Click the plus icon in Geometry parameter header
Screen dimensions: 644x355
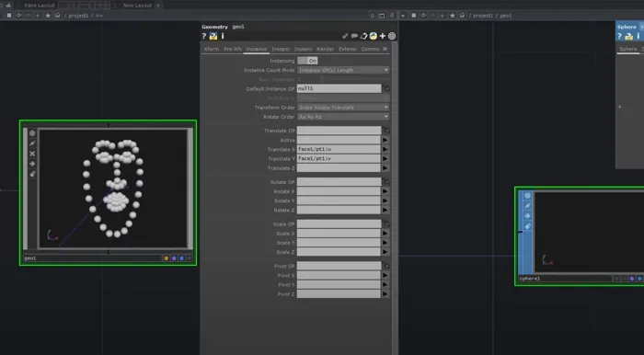point(383,36)
